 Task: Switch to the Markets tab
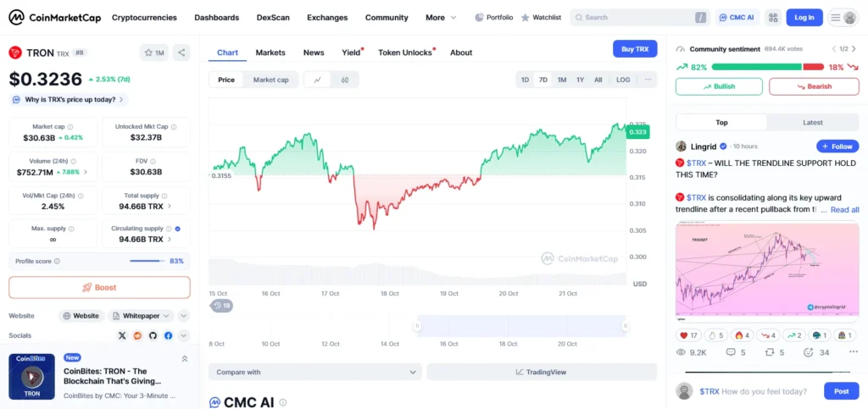point(270,53)
